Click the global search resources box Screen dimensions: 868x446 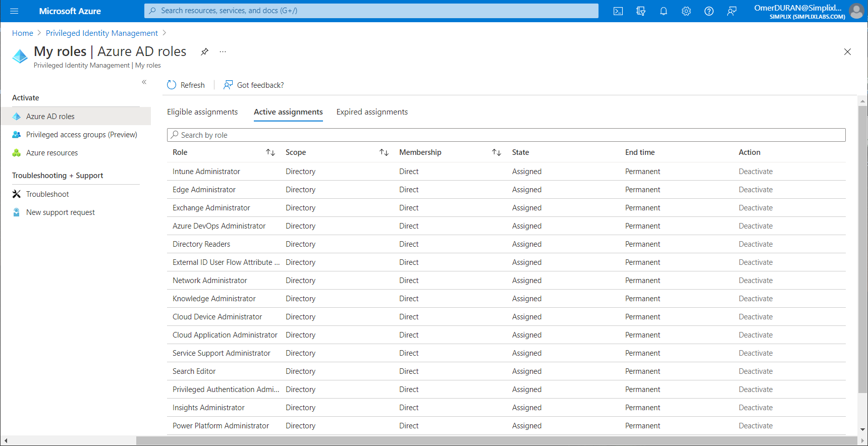pos(371,11)
